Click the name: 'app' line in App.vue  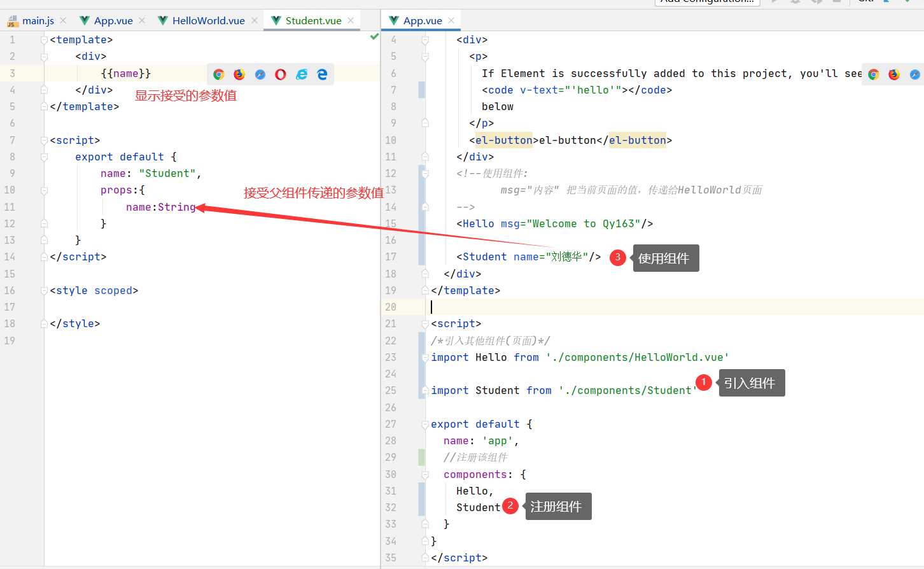click(x=482, y=440)
